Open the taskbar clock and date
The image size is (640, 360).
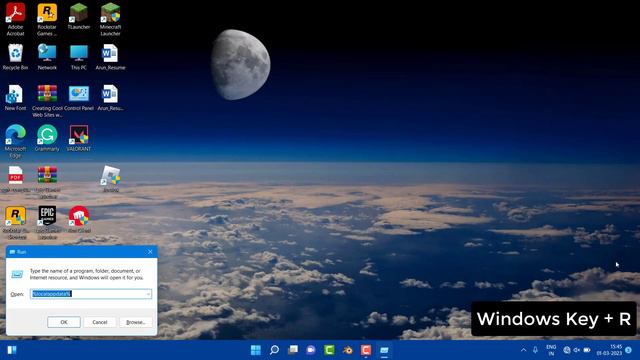[x=609, y=350]
